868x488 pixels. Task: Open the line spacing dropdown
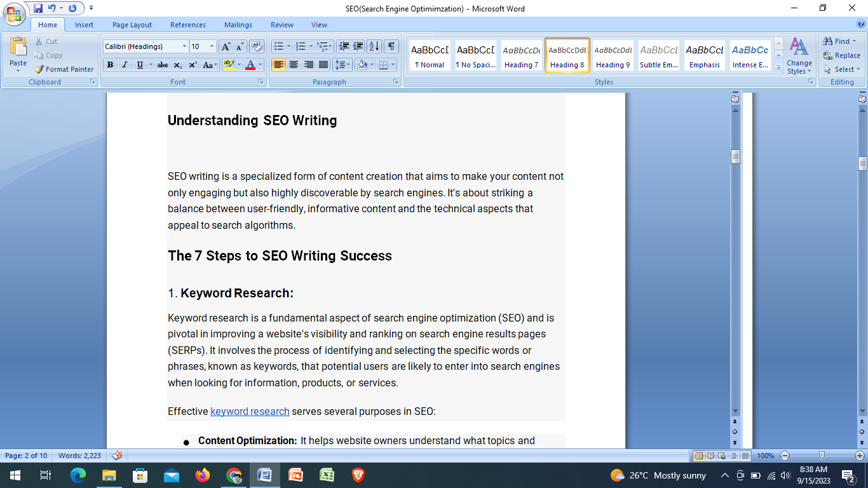tap(343, 65)
